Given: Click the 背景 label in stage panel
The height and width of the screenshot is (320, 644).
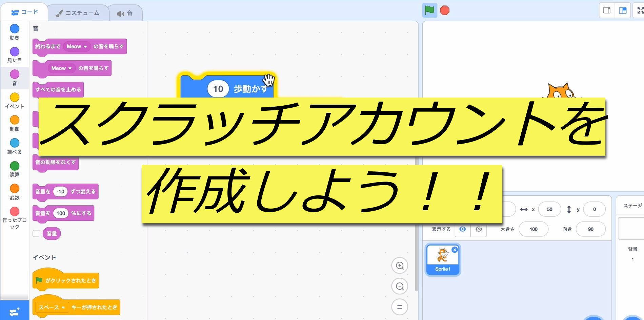Looking at the screenshot, I should (632, 249).
